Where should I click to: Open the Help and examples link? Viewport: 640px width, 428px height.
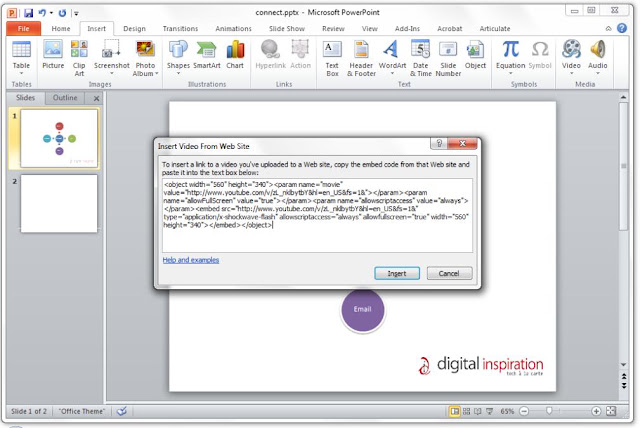coord(191,260)
